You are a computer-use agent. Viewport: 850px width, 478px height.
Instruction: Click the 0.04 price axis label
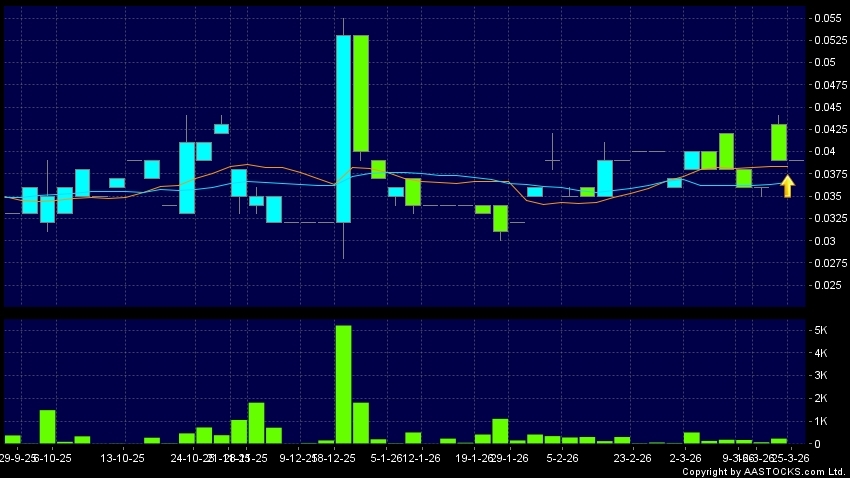[824, 151]
